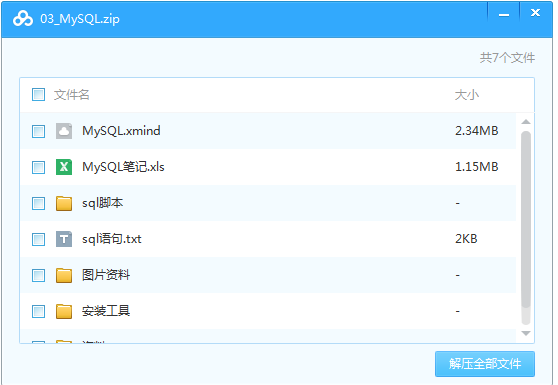The image size is (558, 385).
Task: Check the box for MySQL.xmind
Action: click(x=38, y=131)
